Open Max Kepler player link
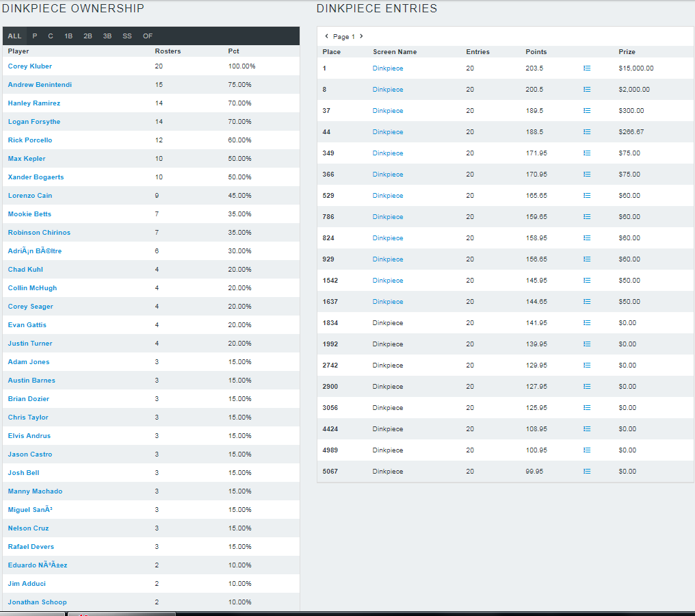Screen dimensions: 695x616 (x=27, y=159)
